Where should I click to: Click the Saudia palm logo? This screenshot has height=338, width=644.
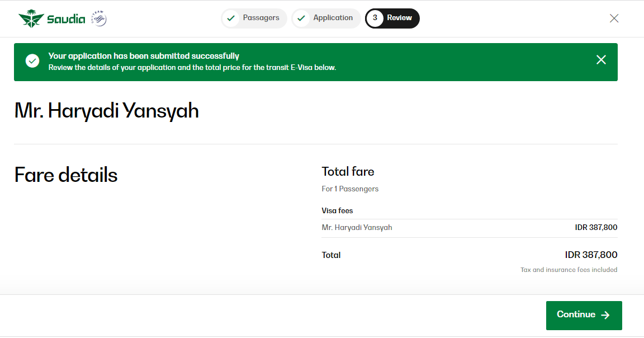(31, 19)
